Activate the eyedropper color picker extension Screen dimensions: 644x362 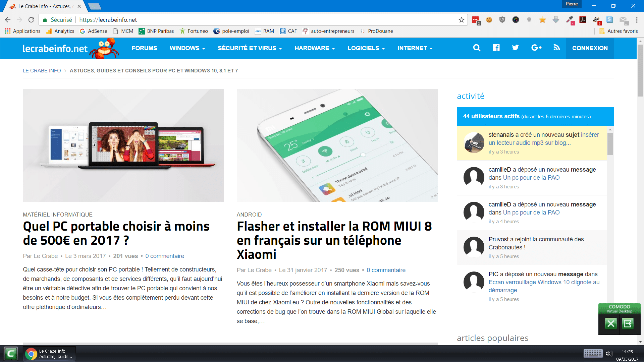coord(570,20)
